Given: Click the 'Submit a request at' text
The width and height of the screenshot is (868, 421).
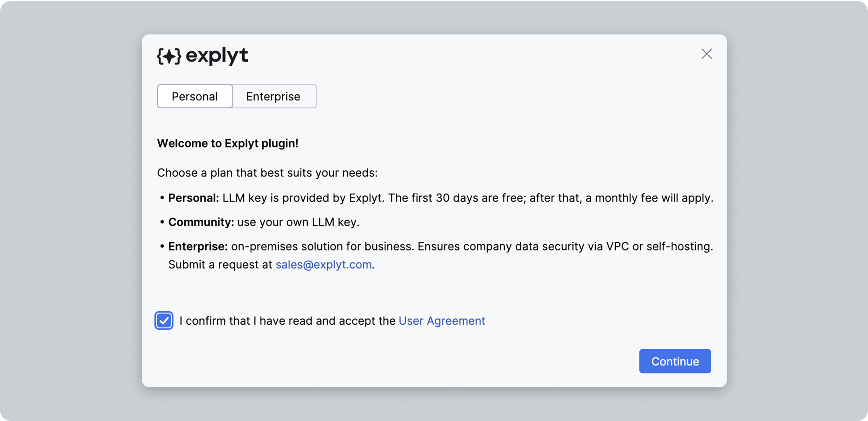Looking at the screenshot, I should 220,264.
